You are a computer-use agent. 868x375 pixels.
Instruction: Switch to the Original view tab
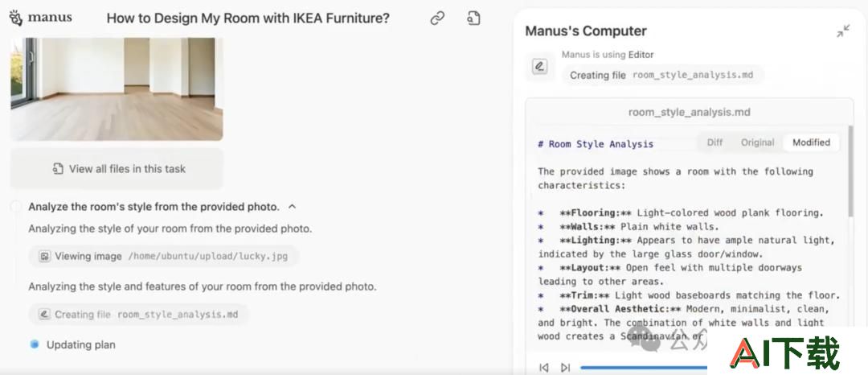757,142
